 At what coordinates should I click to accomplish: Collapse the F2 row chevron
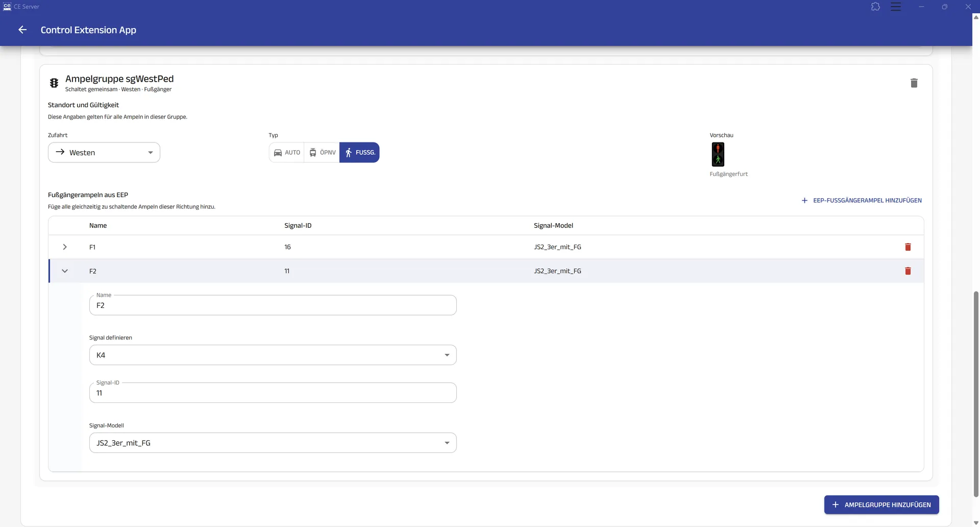coord(65,271)
